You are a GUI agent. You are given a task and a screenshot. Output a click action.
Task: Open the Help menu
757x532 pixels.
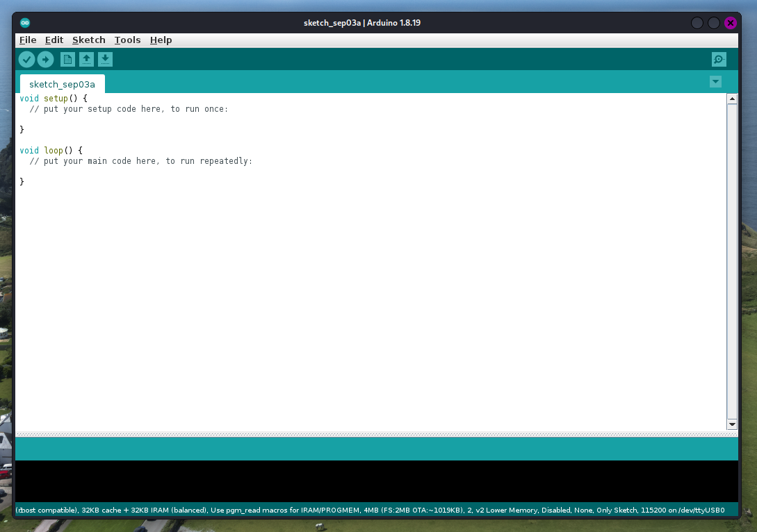[161, 40]
